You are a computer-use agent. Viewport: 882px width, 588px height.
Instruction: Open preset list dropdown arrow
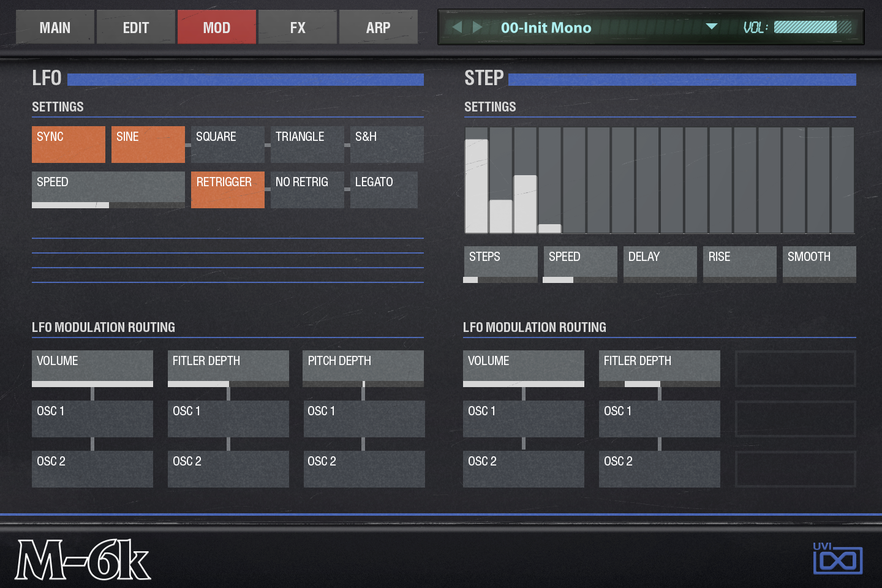coord(712,26)
